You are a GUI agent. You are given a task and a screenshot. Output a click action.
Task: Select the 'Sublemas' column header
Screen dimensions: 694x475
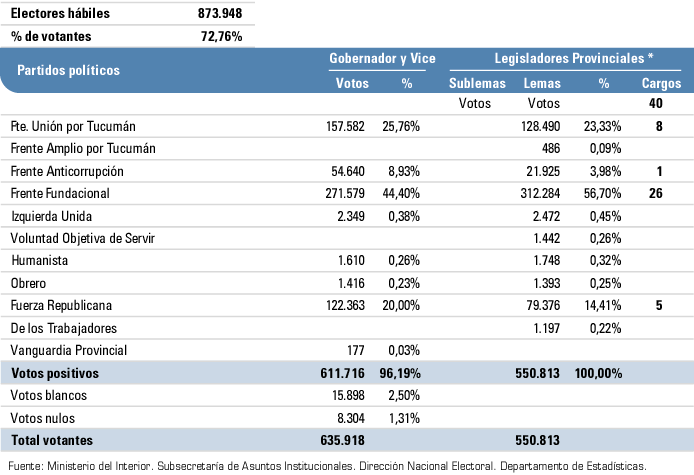(x=477, y=83)
